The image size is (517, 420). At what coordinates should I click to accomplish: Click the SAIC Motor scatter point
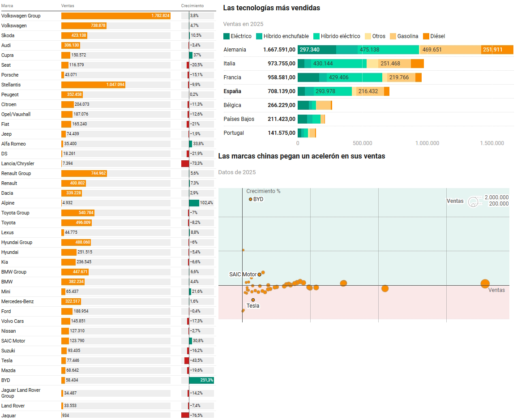pos(260,274)
